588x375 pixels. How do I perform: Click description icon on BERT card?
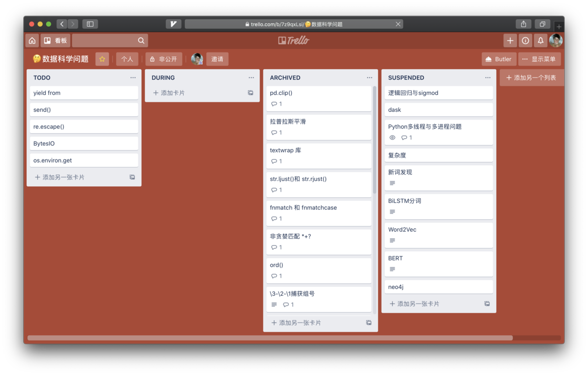coord(392,270)
